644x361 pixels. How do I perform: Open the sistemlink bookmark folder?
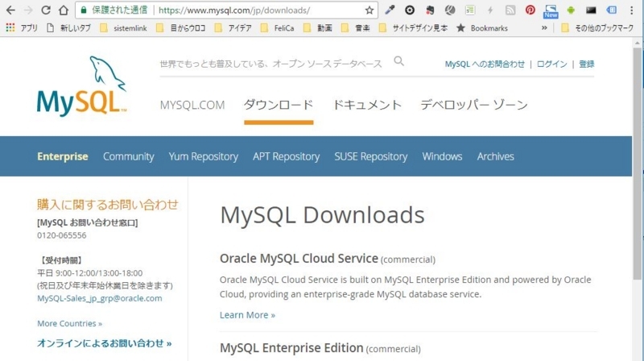[x=124, y=28]
